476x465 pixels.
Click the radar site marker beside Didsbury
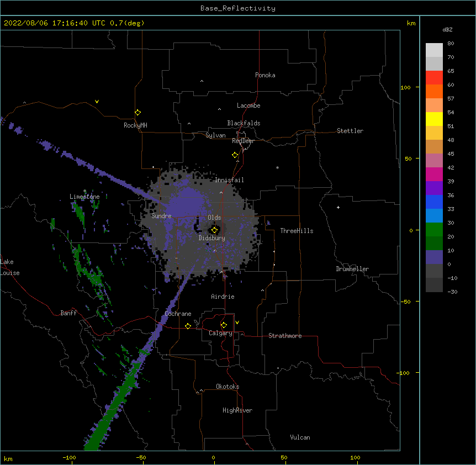[x=214, y=230]
